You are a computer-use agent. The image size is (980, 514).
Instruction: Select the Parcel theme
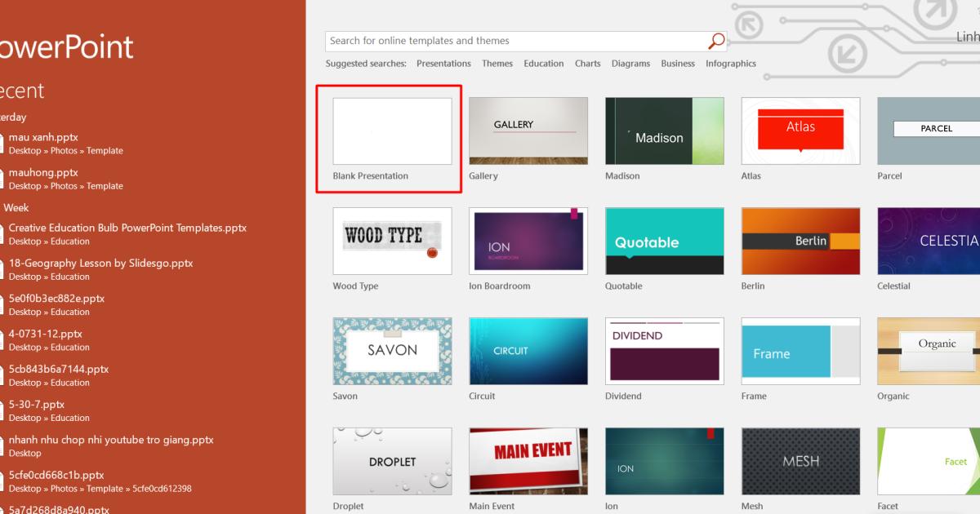(936, 131)
